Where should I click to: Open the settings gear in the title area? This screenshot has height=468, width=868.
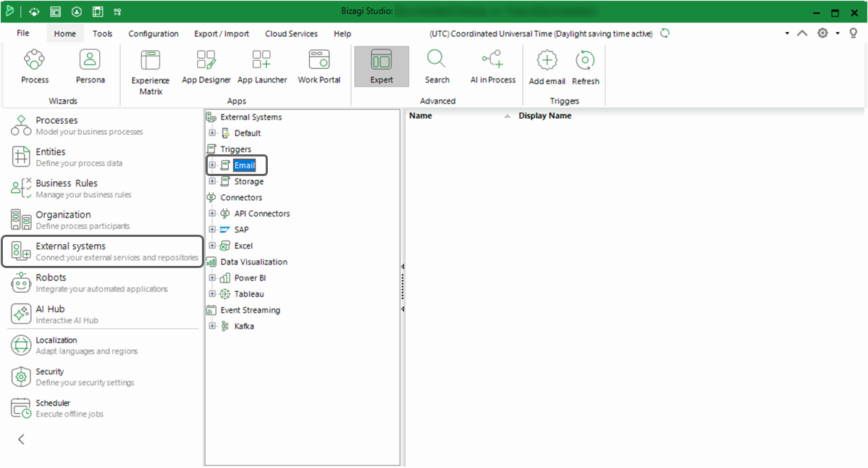[x=822, y=33]
